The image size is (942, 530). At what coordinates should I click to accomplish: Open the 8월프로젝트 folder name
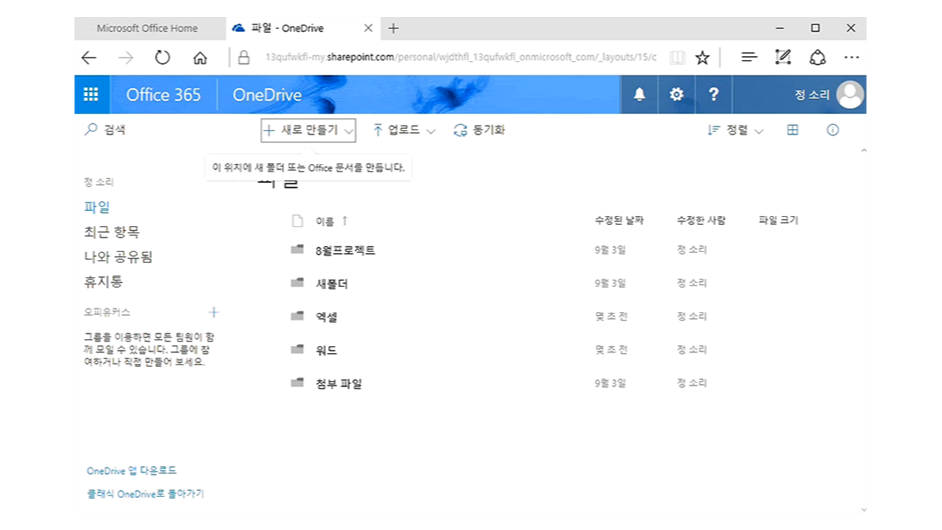[345, 251]
